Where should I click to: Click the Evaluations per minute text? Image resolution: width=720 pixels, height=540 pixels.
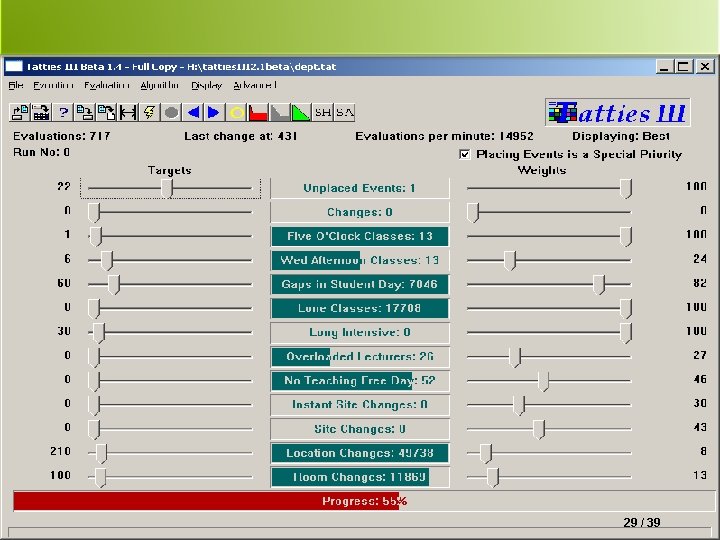click(x=444, y=136)
